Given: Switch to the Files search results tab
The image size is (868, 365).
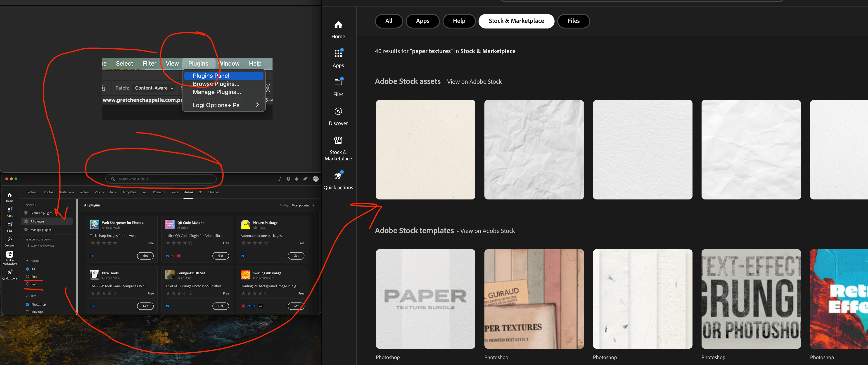Looking at the screenshot, I should [x=573, y=21].
